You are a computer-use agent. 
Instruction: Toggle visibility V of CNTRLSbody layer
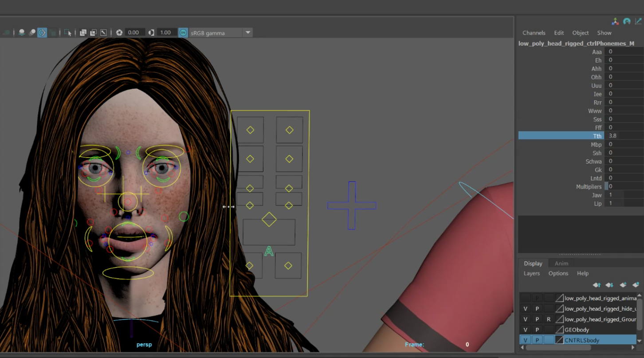coord(525,340)
